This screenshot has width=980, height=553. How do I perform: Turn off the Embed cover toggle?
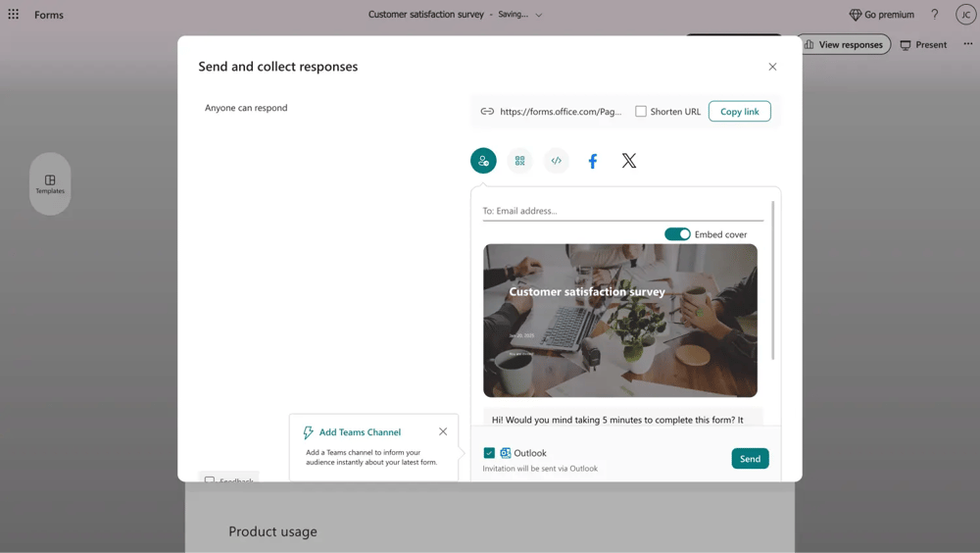[x=677, y=234]
